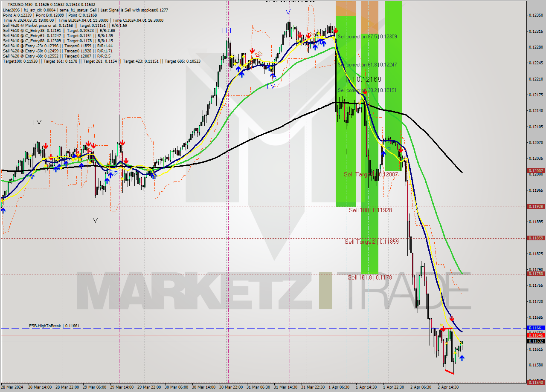Click the '29 Mar 14:00' time axis label
The width and height of the screenshot is (546, 392).
tap(121, 387)
